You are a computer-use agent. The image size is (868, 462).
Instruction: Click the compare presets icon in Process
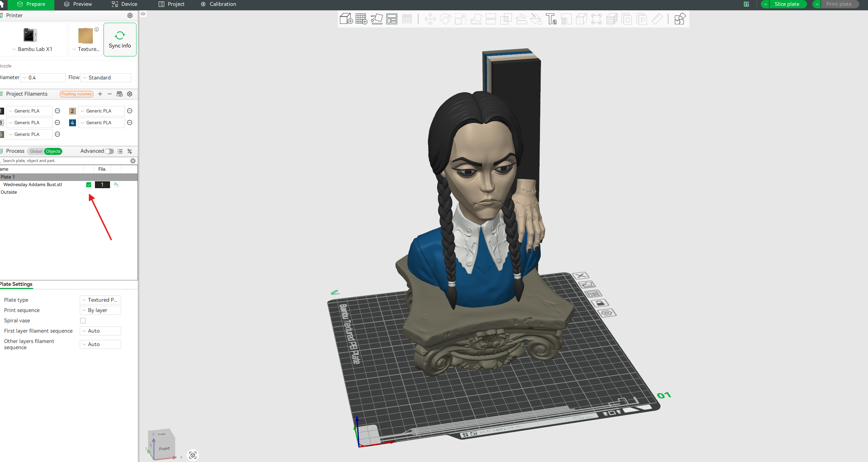[x=130, y=151]
